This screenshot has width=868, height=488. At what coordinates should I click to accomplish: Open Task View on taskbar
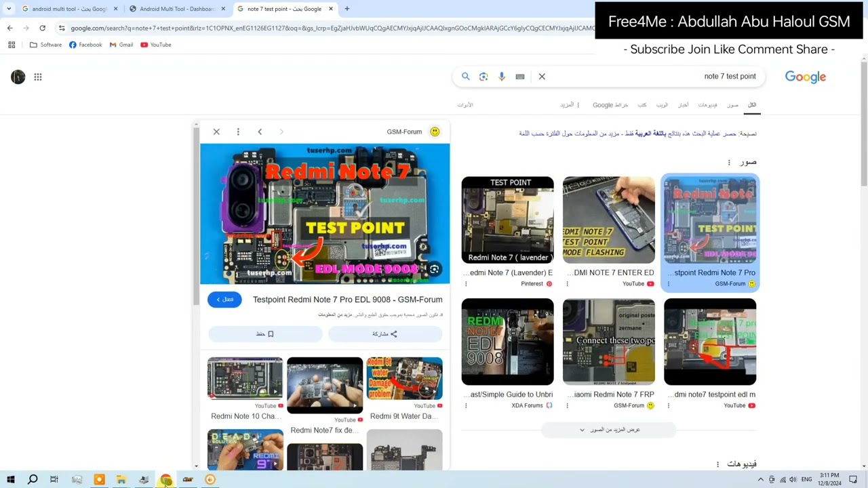(x=54, y=480)
